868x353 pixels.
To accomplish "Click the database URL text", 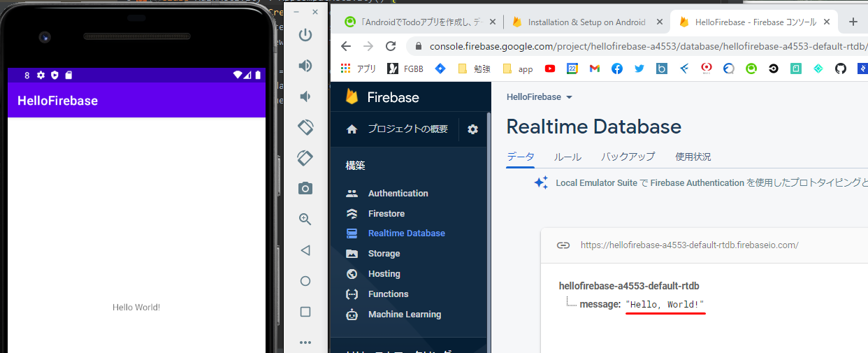I will (689, 245).
